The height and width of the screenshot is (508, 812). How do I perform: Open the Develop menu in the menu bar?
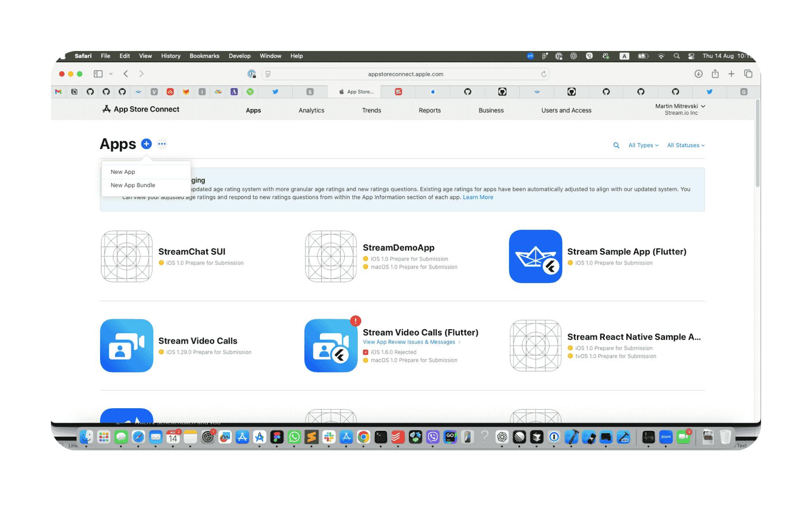pos(240,56)
